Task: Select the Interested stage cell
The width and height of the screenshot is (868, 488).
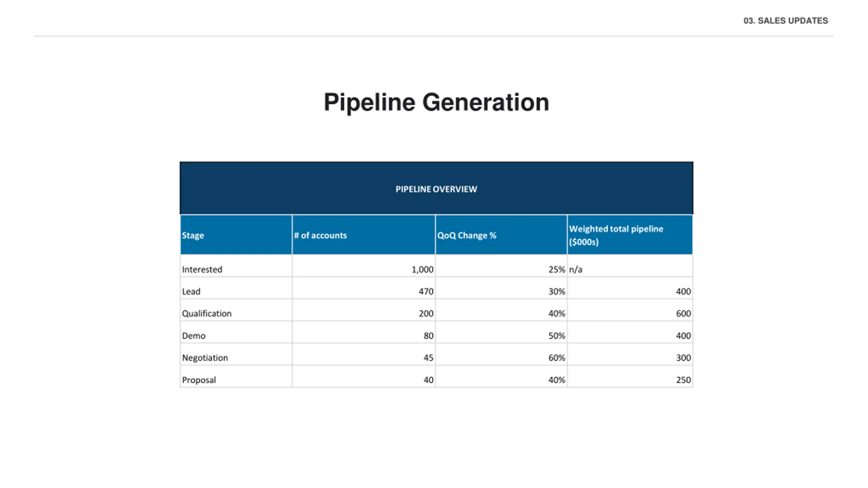Action: (202, 269)
